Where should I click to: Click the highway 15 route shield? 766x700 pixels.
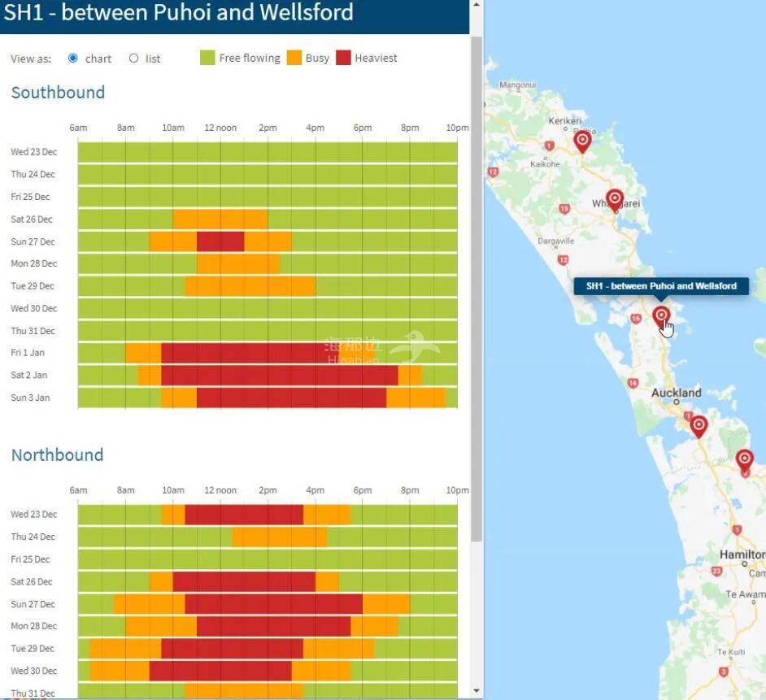pyautogui.click(x=564, y=209)
